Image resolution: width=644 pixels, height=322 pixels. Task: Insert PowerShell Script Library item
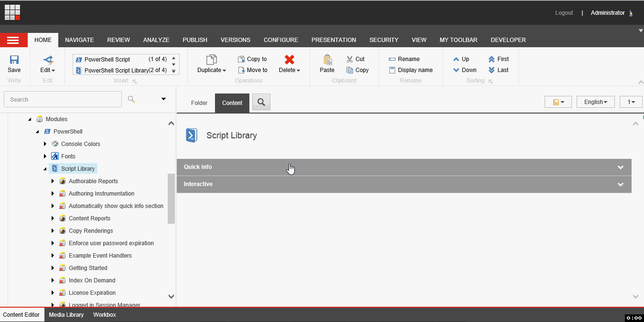click(121, 71)
